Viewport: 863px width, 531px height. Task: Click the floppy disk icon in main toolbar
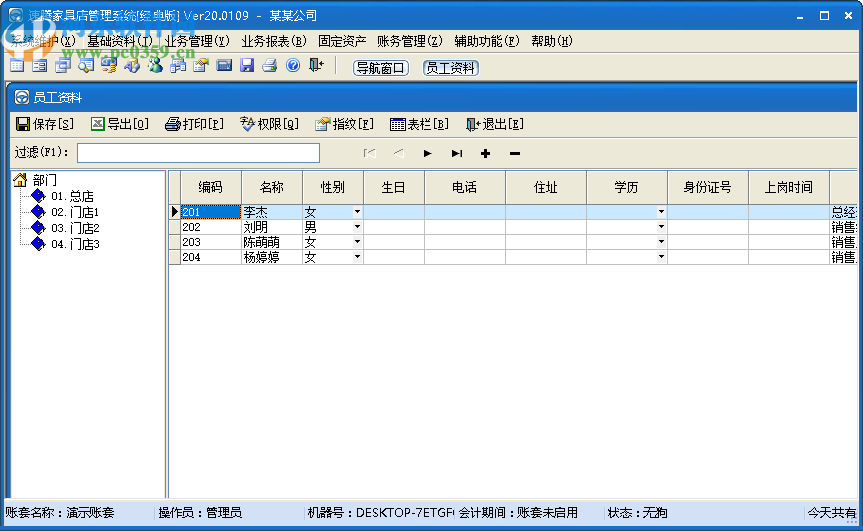pyautogui.click(x=247, y=66)
